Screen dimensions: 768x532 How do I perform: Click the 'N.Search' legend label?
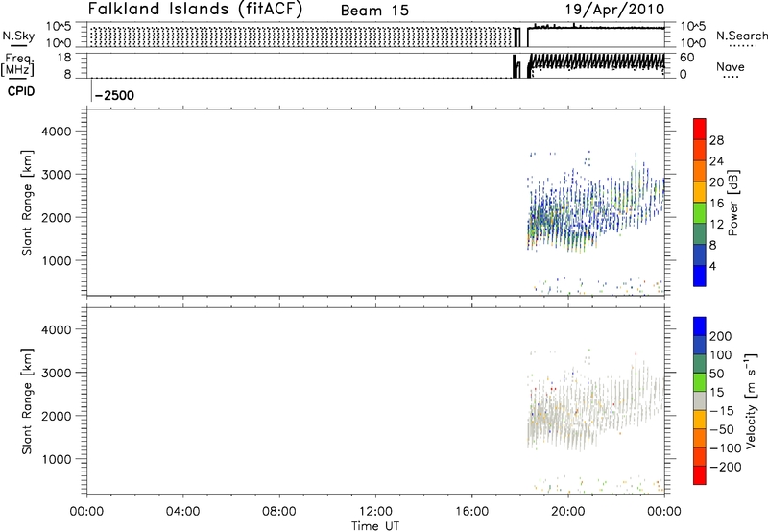pyautogui.click(x=741, y=36)
